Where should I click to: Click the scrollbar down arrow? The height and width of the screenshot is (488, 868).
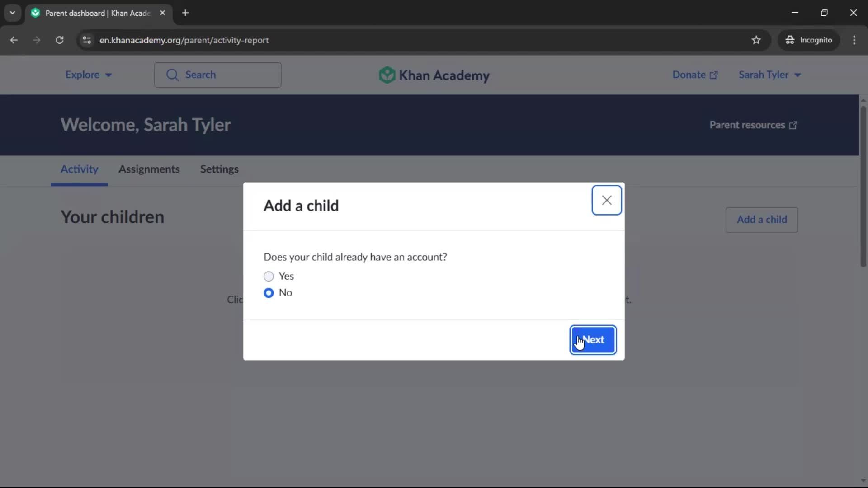pos(863,481)
